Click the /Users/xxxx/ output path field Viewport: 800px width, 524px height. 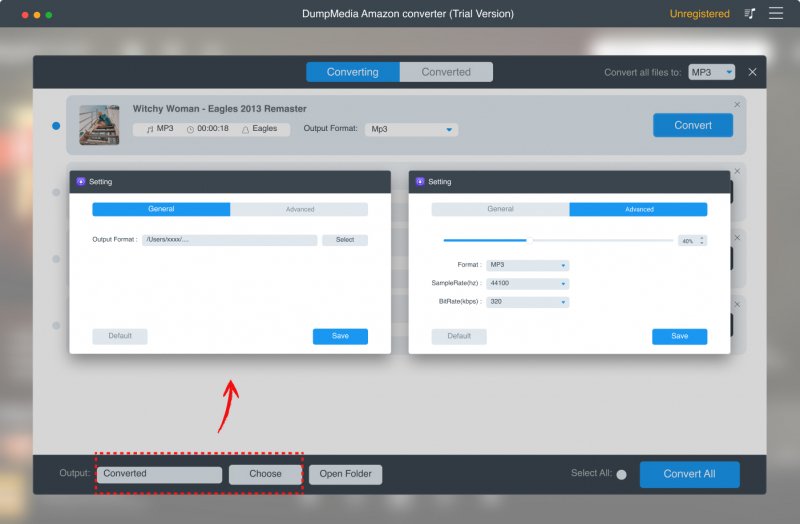coord(230,240)
